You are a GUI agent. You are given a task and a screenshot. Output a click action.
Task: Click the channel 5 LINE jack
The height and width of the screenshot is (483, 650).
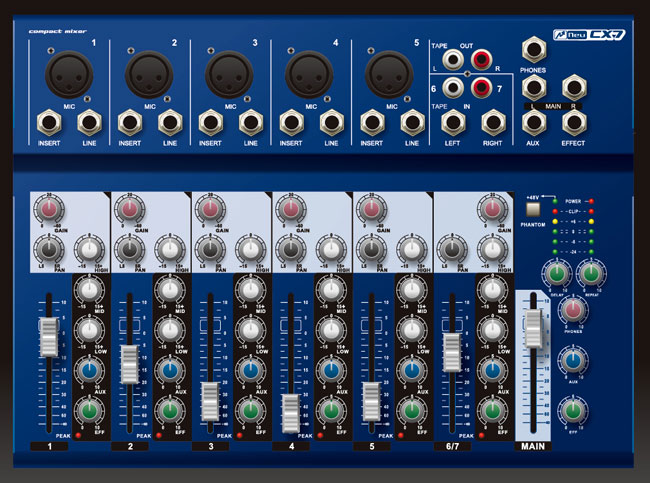click(x=410, y=124)
